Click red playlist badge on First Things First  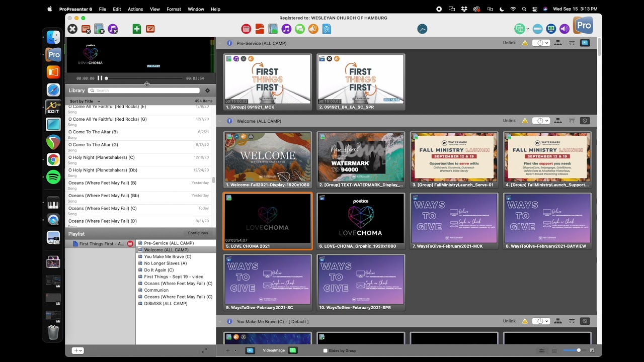tap(130, 244)
